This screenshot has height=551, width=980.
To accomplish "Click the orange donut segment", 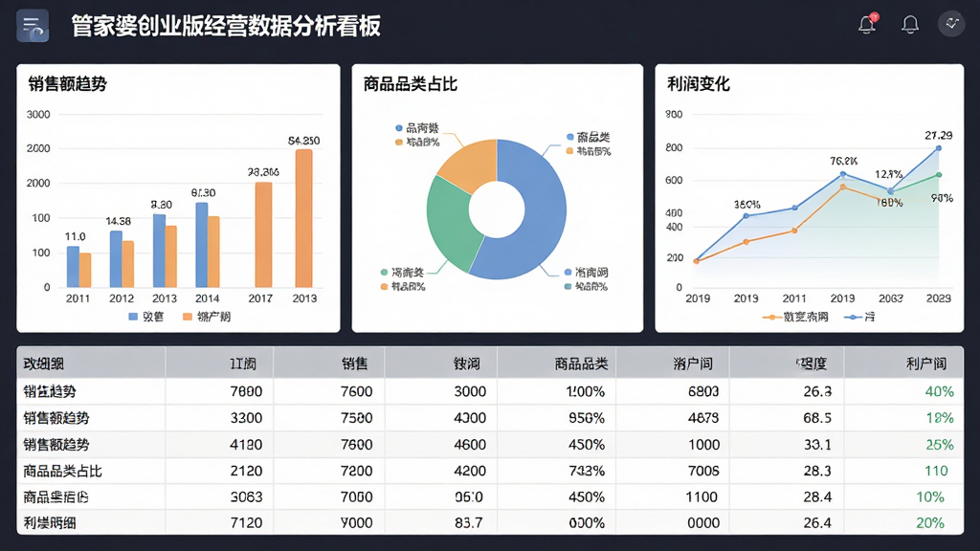I will (472, 163).
